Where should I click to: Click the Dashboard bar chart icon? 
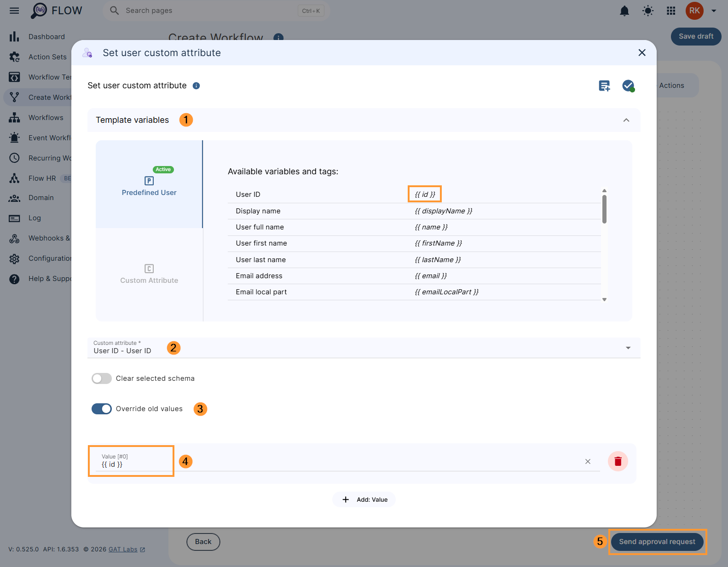pos(14,37)
